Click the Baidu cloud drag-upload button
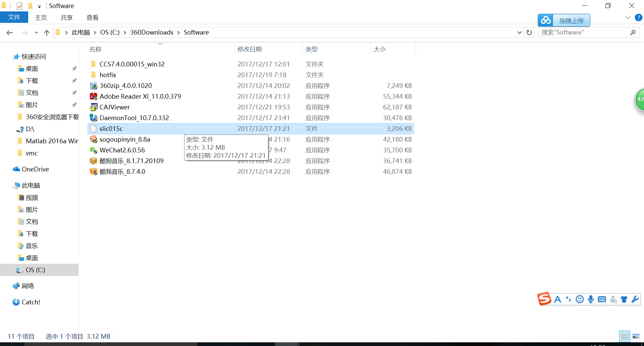 click(x=564, y=20)
